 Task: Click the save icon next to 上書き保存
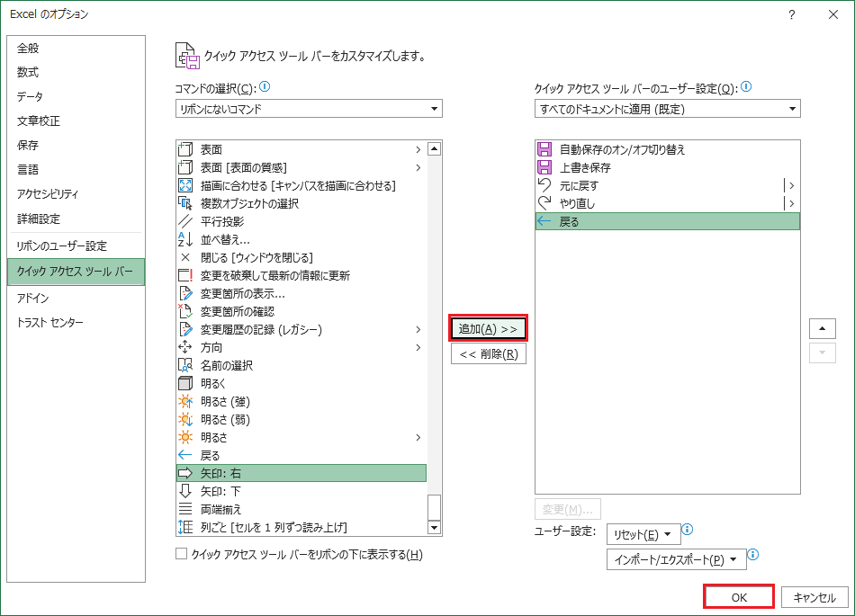click(544, 167)
